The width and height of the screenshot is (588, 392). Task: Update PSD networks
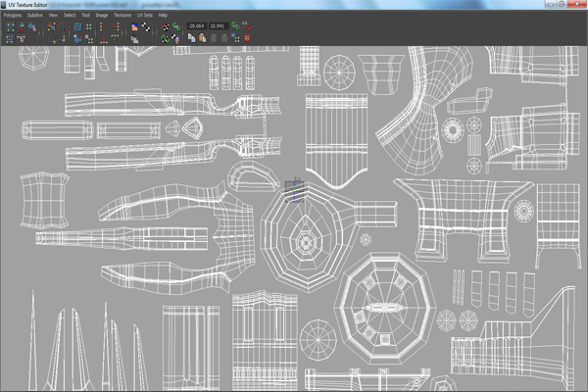click(175, 26)
